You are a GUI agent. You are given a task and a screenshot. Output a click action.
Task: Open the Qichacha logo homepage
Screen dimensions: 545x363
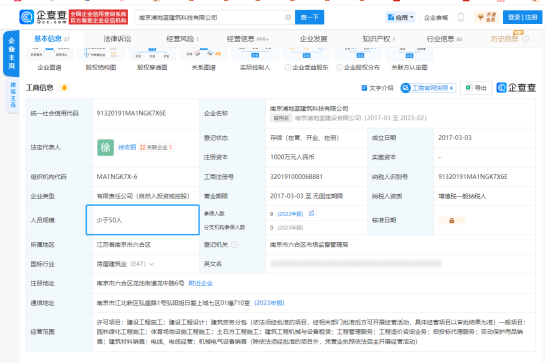pos(43,17)
